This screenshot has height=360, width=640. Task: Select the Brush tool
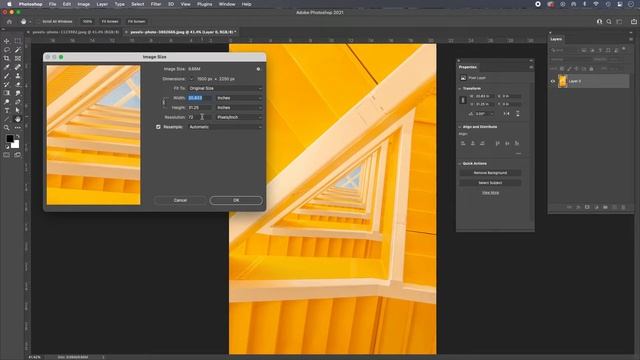point(7,76)
